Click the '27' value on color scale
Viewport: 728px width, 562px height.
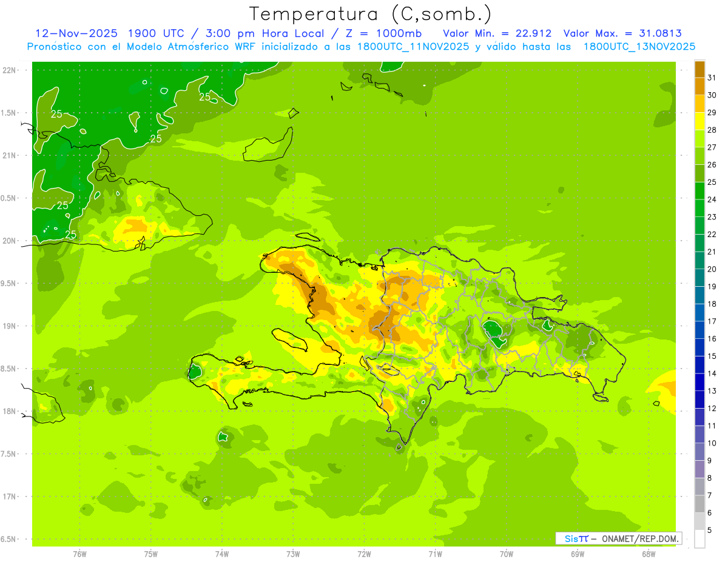(712, 147)
